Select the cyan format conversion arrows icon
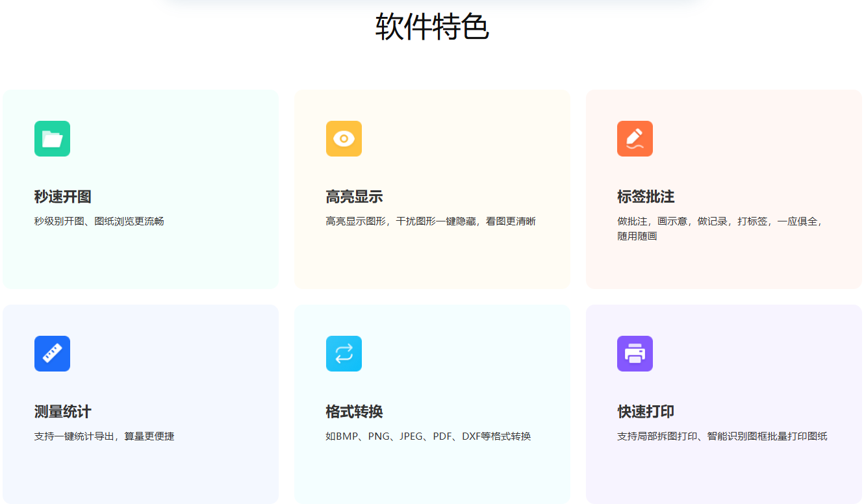 click(344, 354)
